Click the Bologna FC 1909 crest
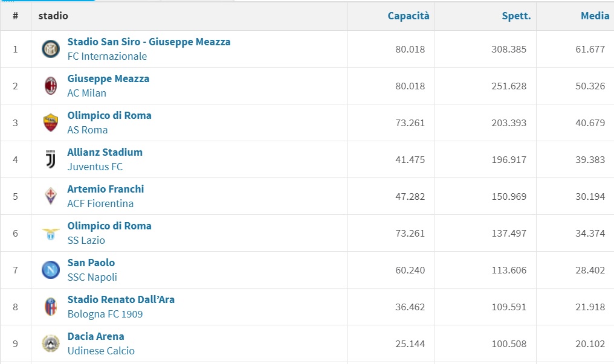The image size is (614, 364). tap(51, 307)
